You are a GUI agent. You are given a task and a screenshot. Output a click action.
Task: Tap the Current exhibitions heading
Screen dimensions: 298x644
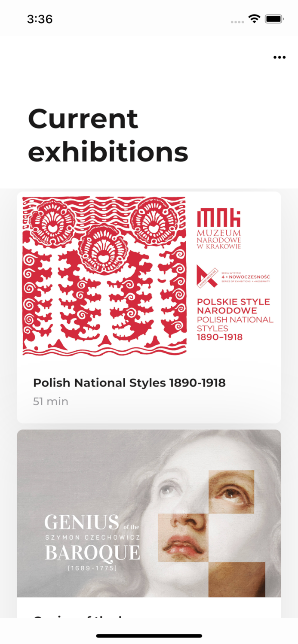[x=108, y=135]
